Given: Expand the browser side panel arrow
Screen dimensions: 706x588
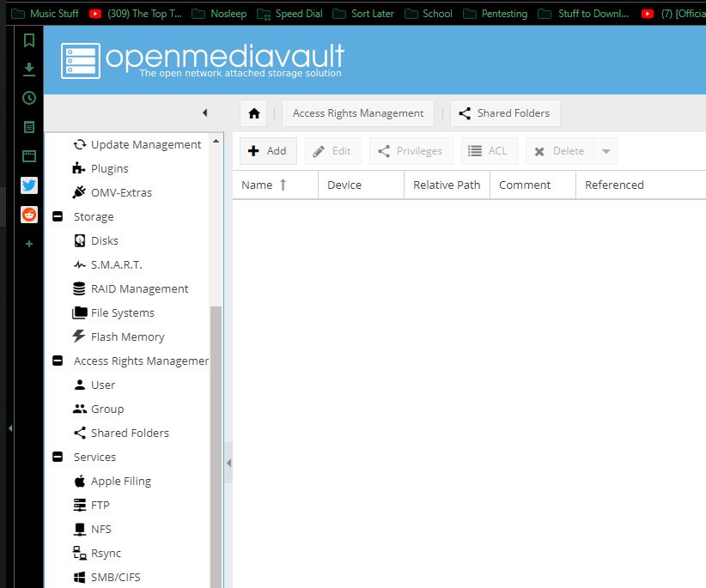Looking at the screenshot, I should coord(10,428).
